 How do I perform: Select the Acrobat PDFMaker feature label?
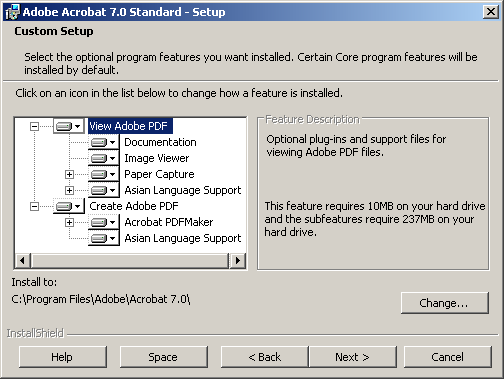coord(169,222)
